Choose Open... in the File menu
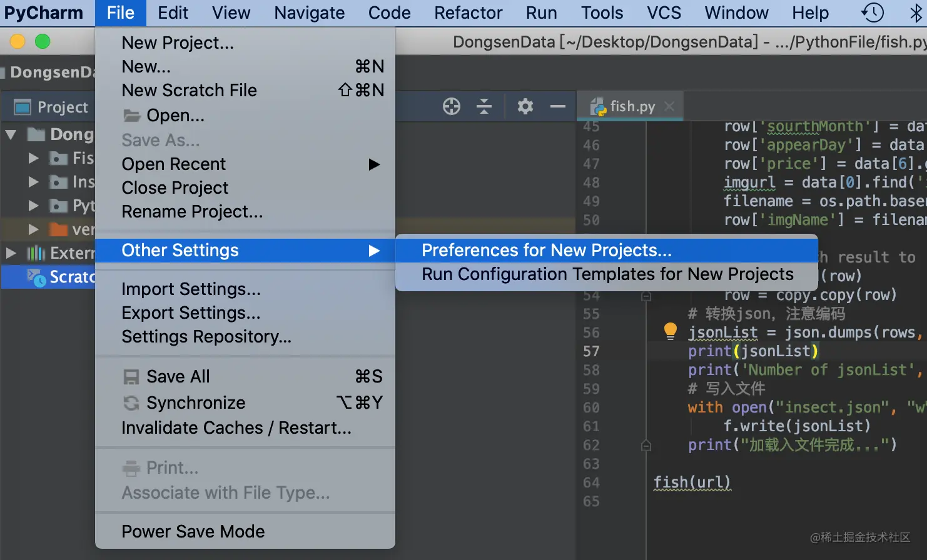This screenshot has height=560, width=927. point(245,116)
